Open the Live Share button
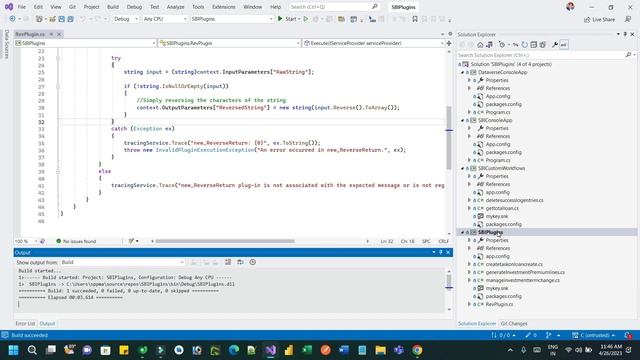 [599, 19]
